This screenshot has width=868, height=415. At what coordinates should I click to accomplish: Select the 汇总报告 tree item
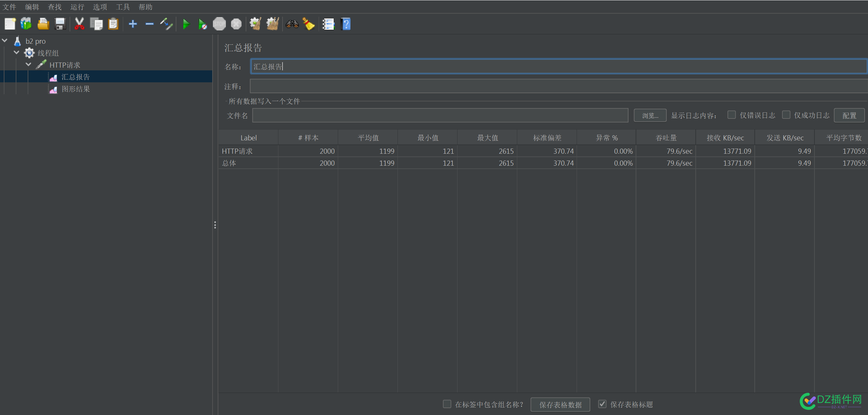pos(76,77)
